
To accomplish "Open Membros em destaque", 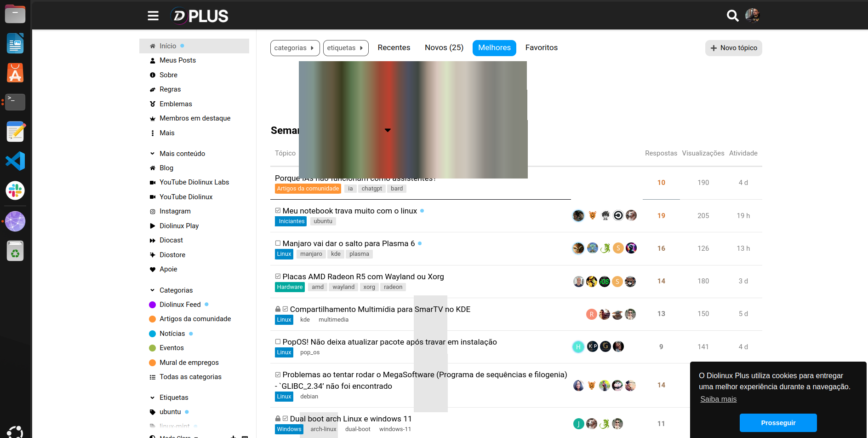I will (x=194, y=118).
